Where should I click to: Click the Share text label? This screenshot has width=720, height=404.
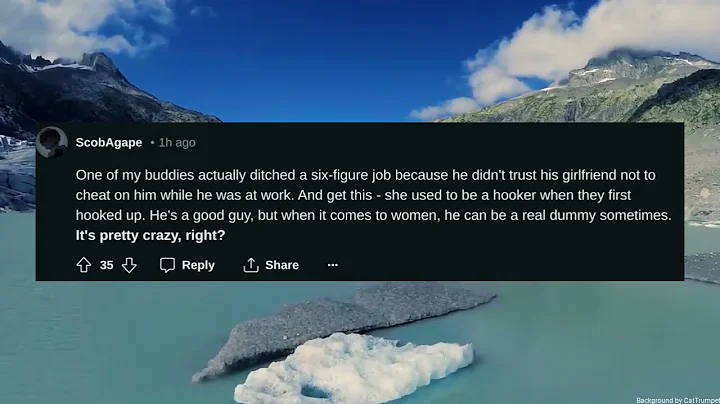282,265
